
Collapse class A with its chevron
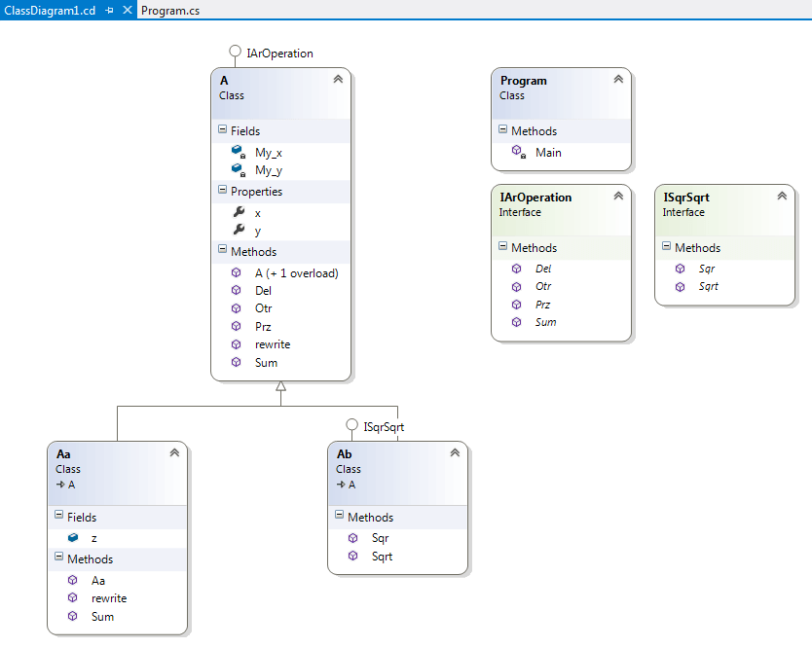338,79
